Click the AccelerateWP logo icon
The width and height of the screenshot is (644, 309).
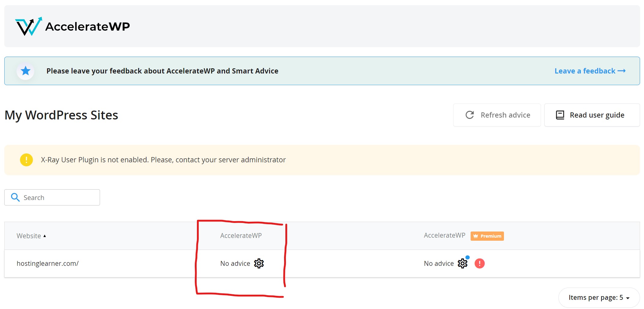click(x=28, y=26)
